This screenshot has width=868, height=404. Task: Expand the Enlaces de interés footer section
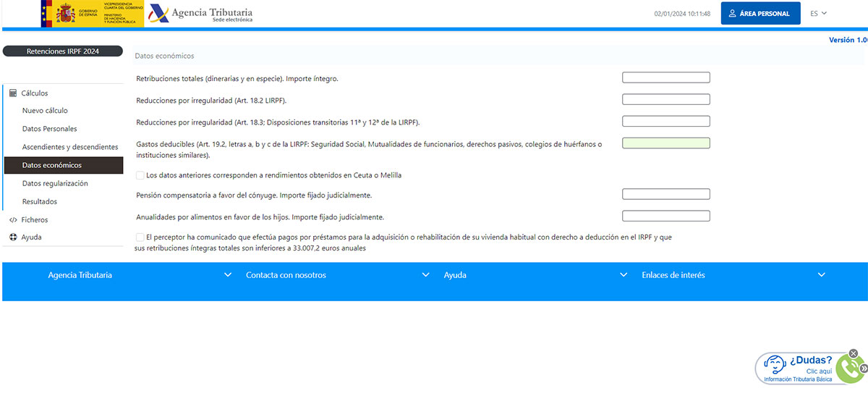point(821,275)
